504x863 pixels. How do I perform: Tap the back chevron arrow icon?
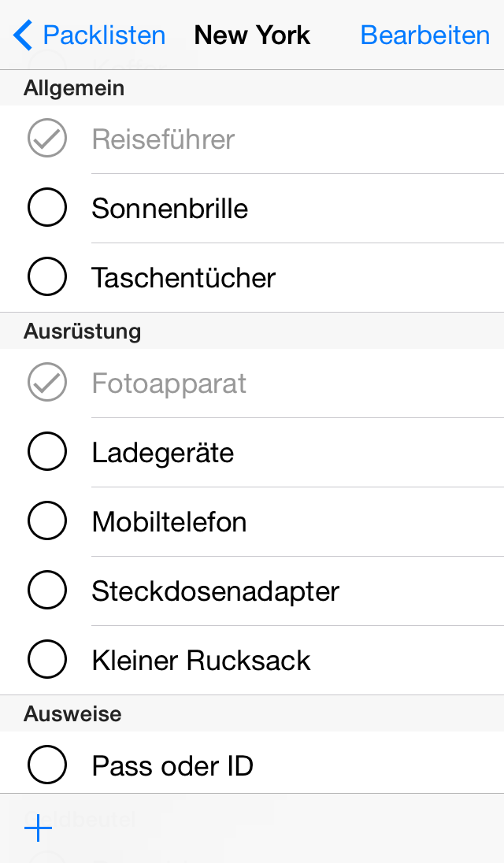24,35
